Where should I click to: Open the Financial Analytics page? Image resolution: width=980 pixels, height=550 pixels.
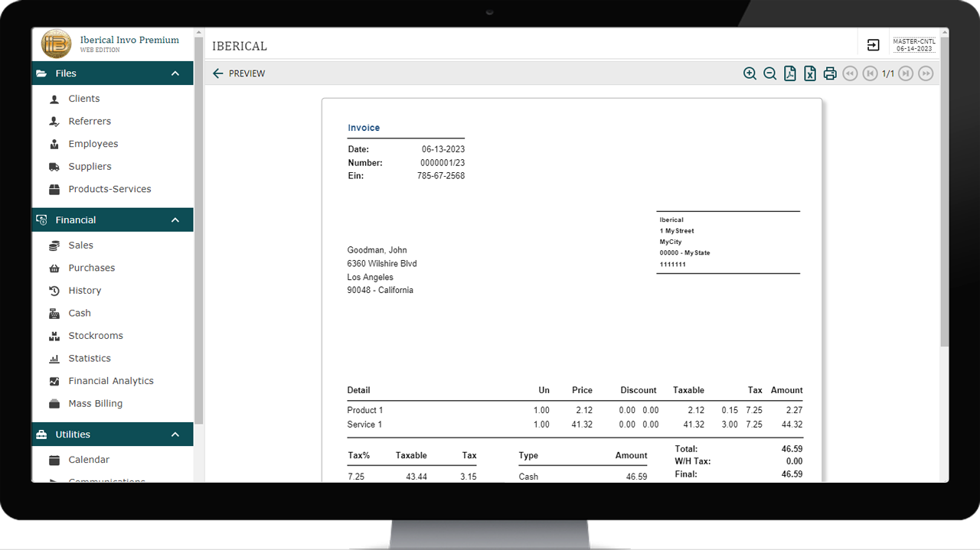click(x=111, y=381)
